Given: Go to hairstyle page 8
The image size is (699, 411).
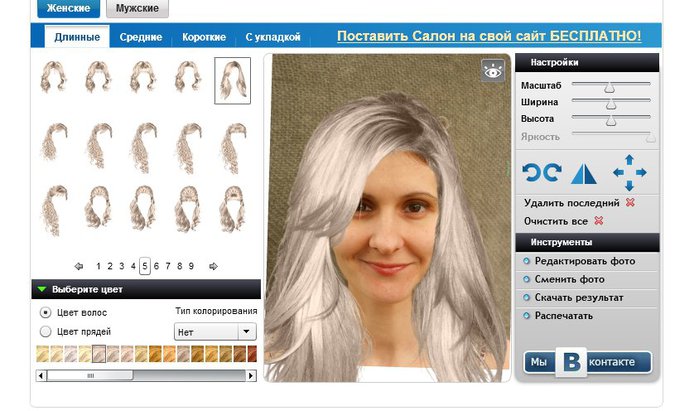Looking at the screenshot, I should click(179, 266).
